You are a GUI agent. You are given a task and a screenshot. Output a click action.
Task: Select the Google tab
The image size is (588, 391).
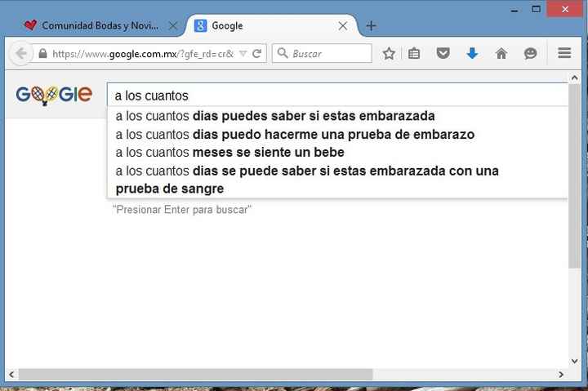[x=271, y=25]
